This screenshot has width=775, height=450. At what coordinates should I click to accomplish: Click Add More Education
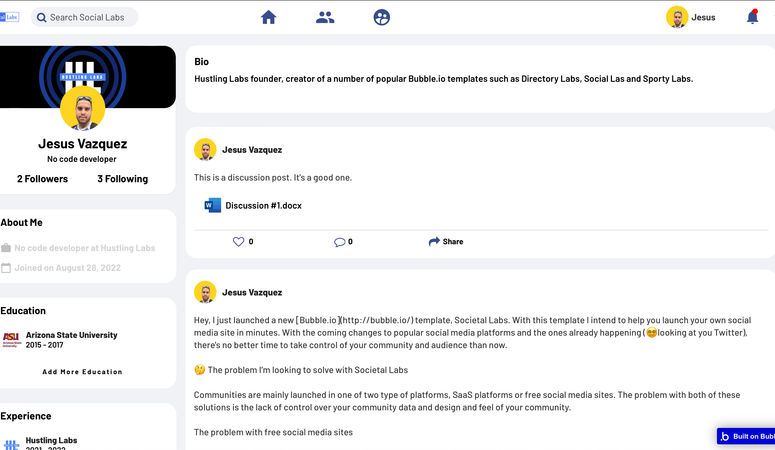point(82,372)
